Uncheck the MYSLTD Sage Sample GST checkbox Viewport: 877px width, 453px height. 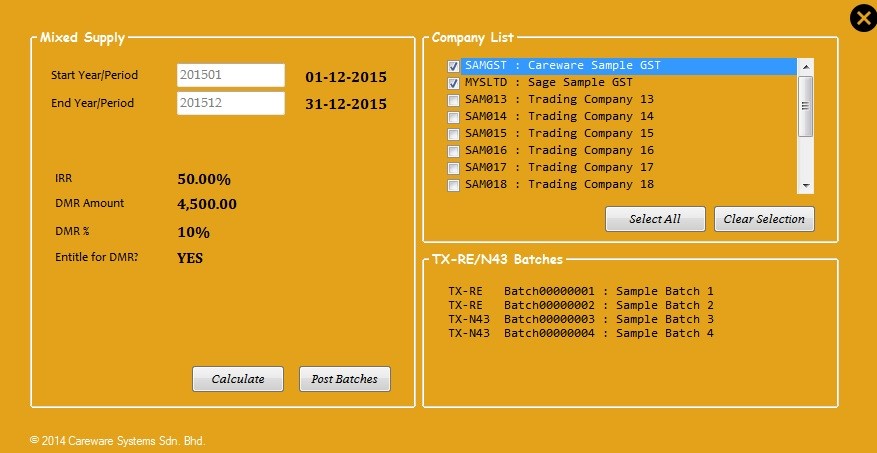[x=454, y=83]
